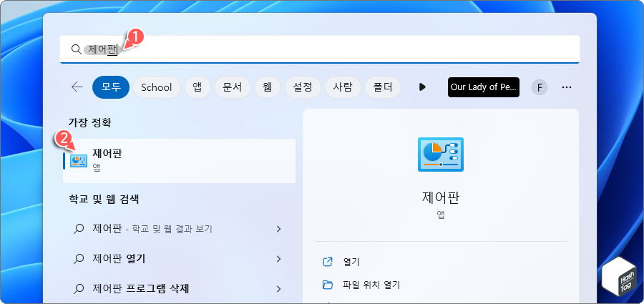The height and width of the screenshot is (304, 644).
Task: Click the folder icon beside 파일 위치 열기
Action: coord(327,284)
